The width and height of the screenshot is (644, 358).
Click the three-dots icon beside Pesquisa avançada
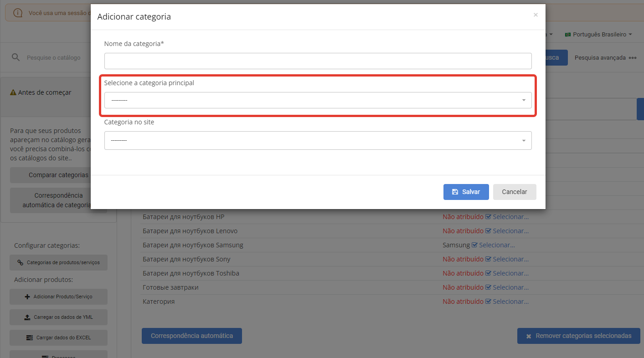pos(632,58)
